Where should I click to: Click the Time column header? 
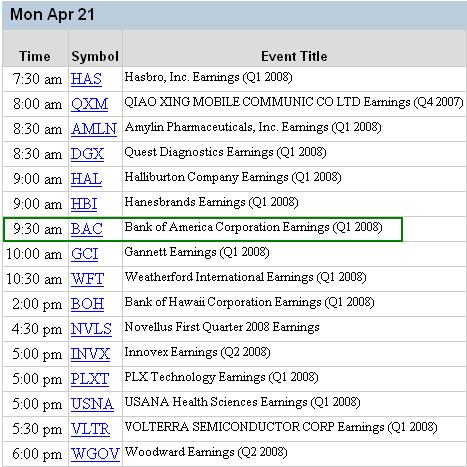[35, 56]
